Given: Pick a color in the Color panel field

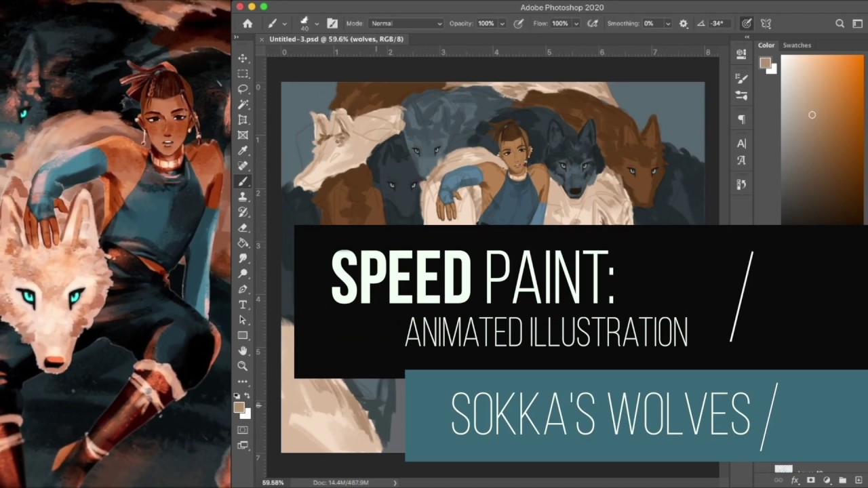Looking at the screenshot, I should tap(824, 139).
